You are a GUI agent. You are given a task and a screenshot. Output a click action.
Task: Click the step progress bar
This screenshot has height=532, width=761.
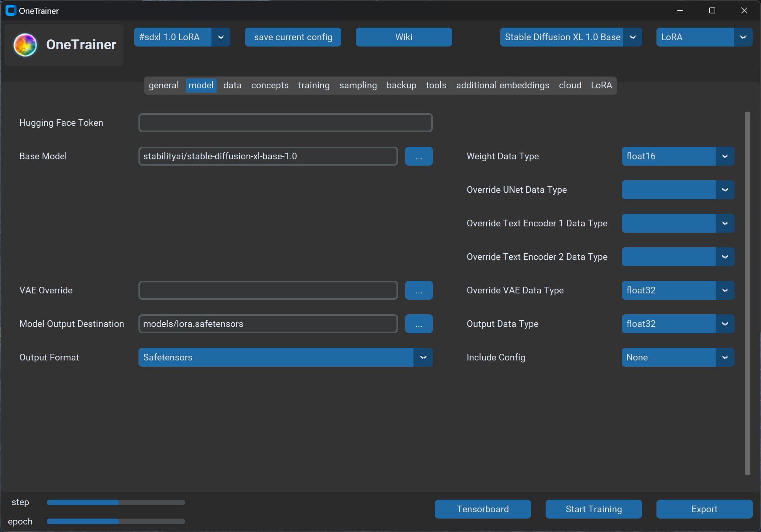(x=116, y=502)
